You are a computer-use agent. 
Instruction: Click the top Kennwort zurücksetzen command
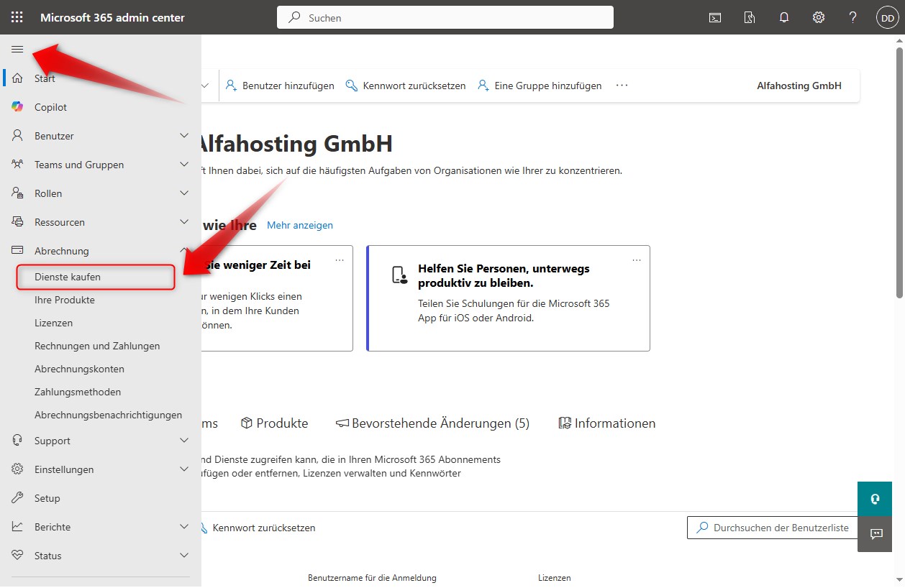click(406, 86)
